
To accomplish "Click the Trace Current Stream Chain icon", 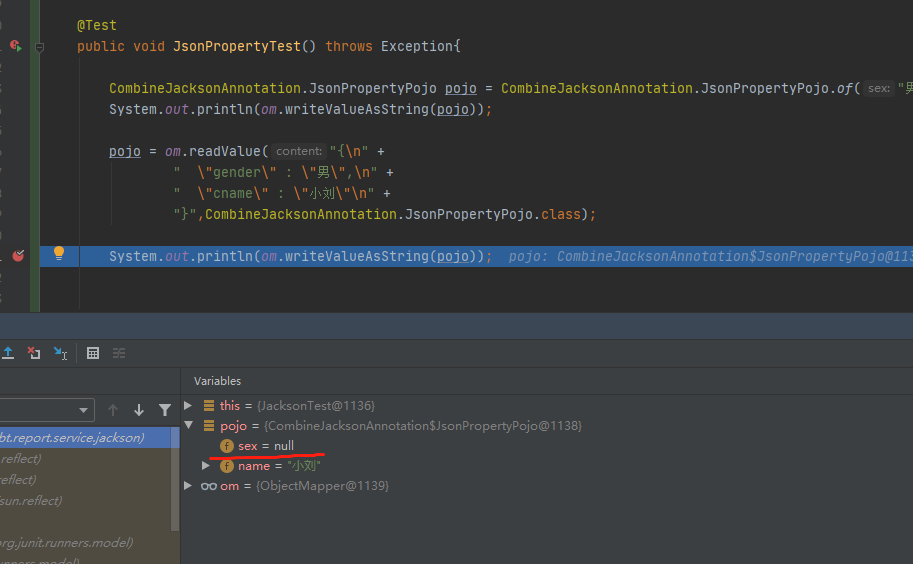I will click(119, 353).
